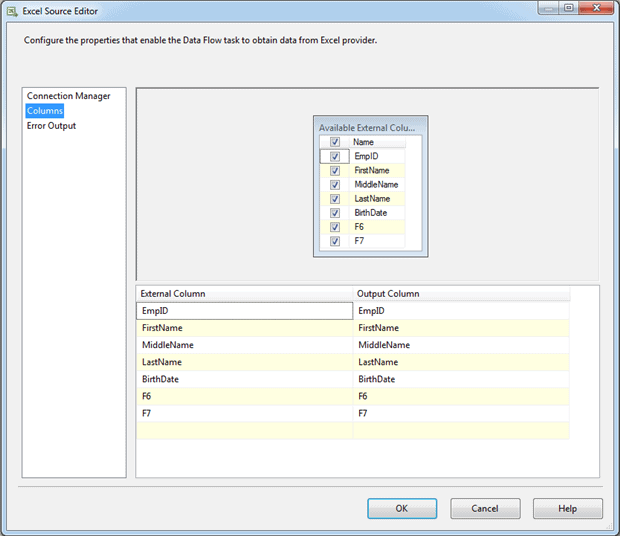Viewport: 620px width, 536px height.
Task: Open the Error Output page
Action: click(51, 126)
